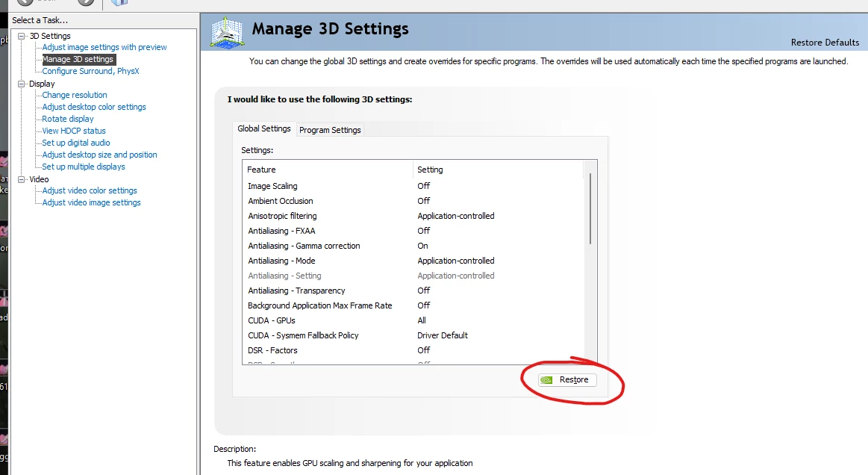Viewport: 868px width, 475px height.
Task: Open the Ambient Occlusion Off value
Action: (423, 201)
